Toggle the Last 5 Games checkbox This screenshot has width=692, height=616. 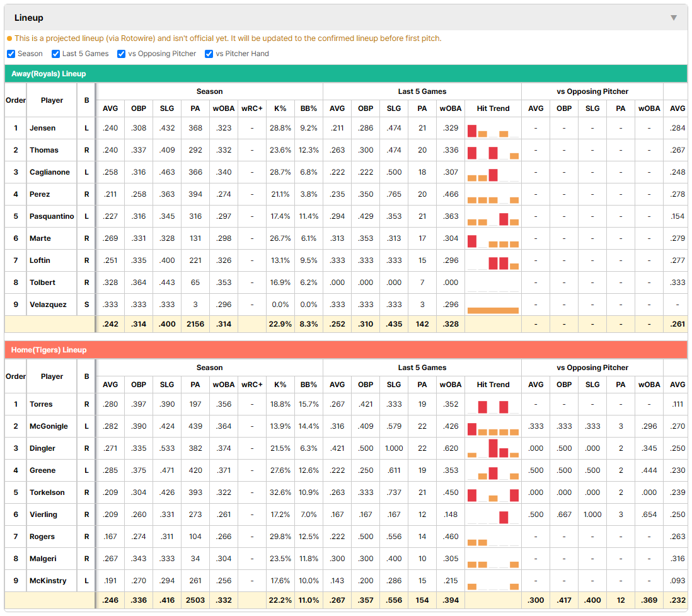pos(55,54)
